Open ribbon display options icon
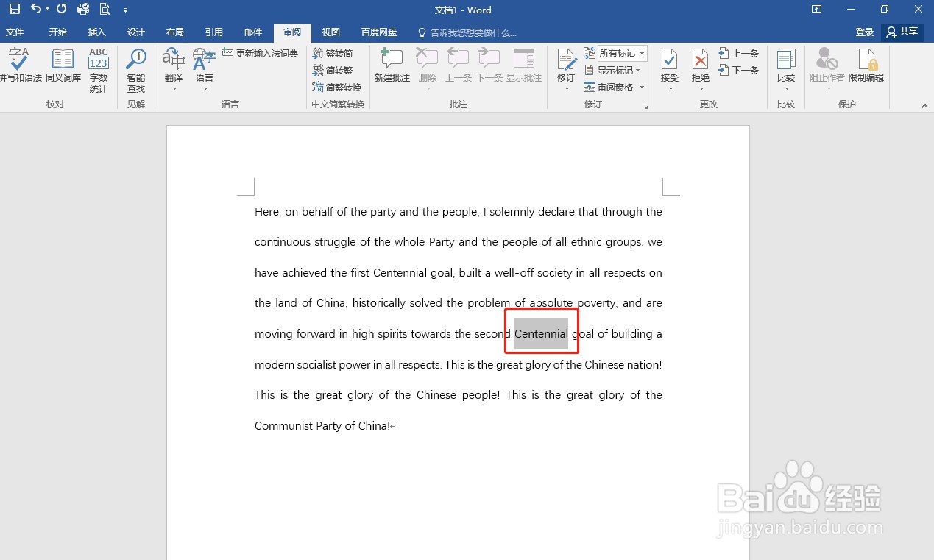The height and width of the screenshot is (560, 934). click(816, 10)
